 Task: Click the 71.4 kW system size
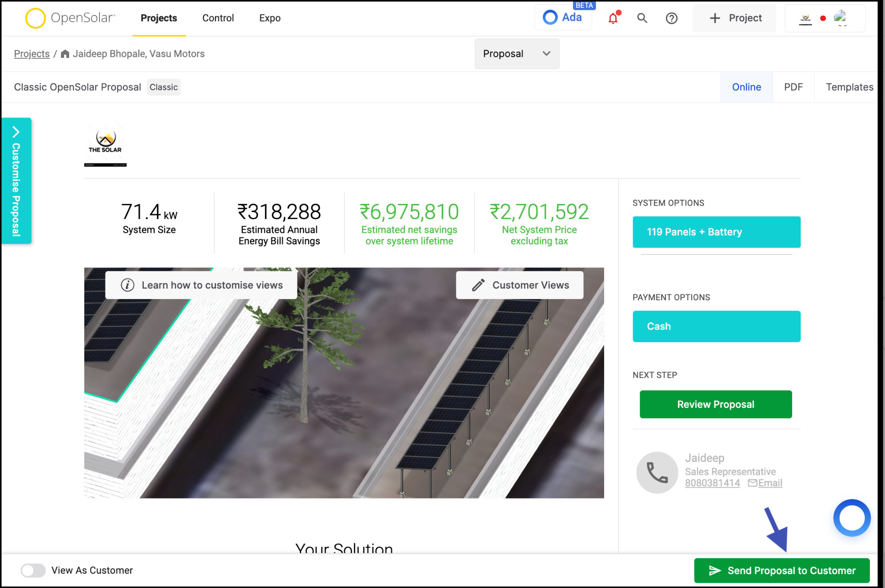(x=149, y=212)
